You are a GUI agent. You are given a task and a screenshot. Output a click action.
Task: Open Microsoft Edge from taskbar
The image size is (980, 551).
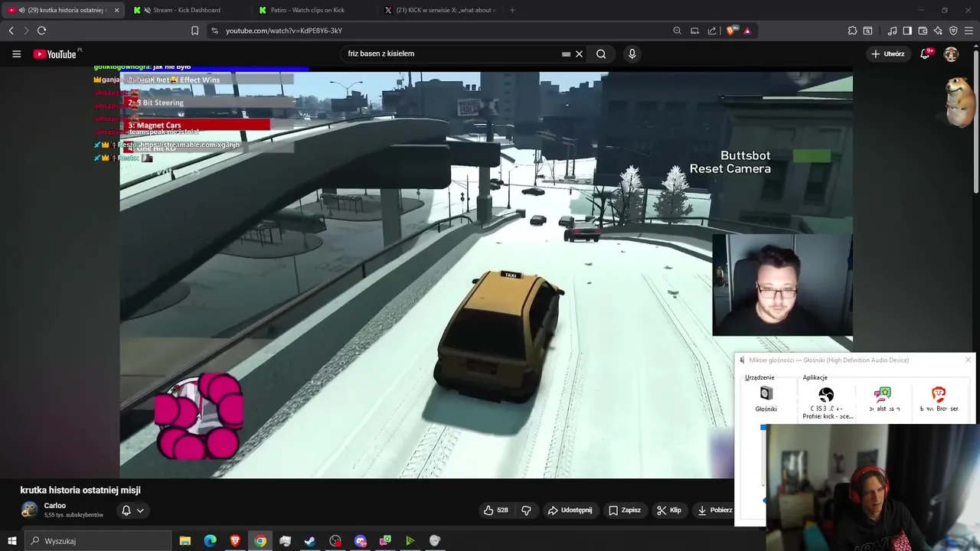211,541
